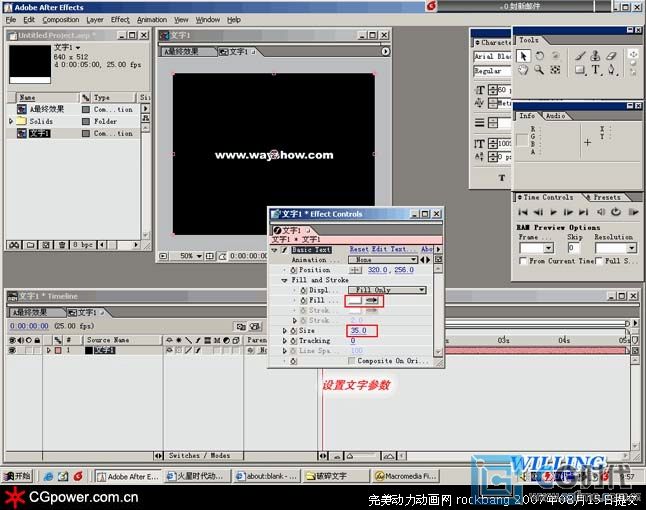646x510 pixels.
Task: Expand the Solids folder in Project window
Action: click(11, 122)
